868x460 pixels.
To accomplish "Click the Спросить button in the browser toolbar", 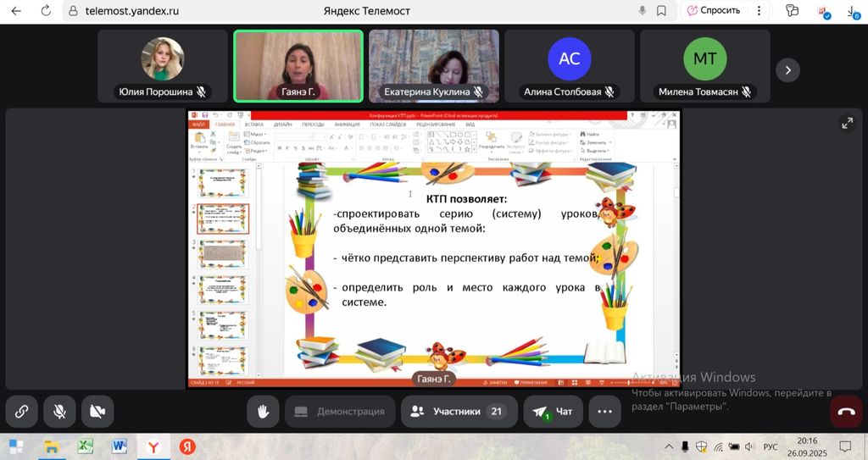I will pyautogui.click(x=713, y=11).
